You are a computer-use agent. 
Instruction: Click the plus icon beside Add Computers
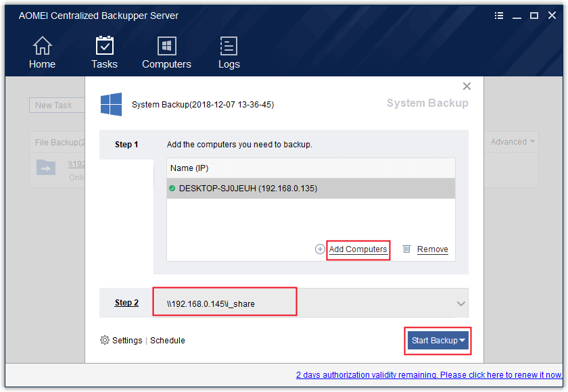[320, 249]
